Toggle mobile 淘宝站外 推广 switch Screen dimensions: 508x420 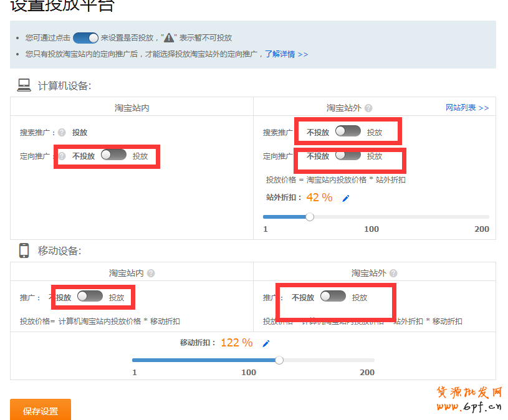point(333,297)
